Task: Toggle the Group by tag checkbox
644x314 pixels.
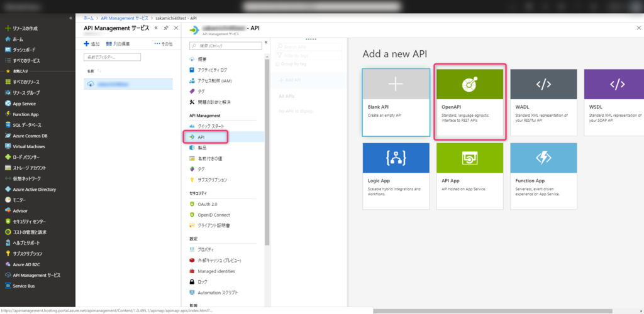Action: 277,64
